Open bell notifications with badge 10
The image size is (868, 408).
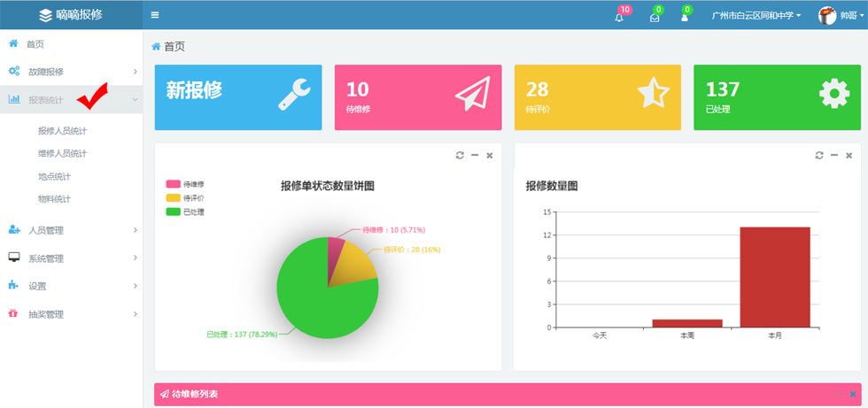tap(619, 17)
